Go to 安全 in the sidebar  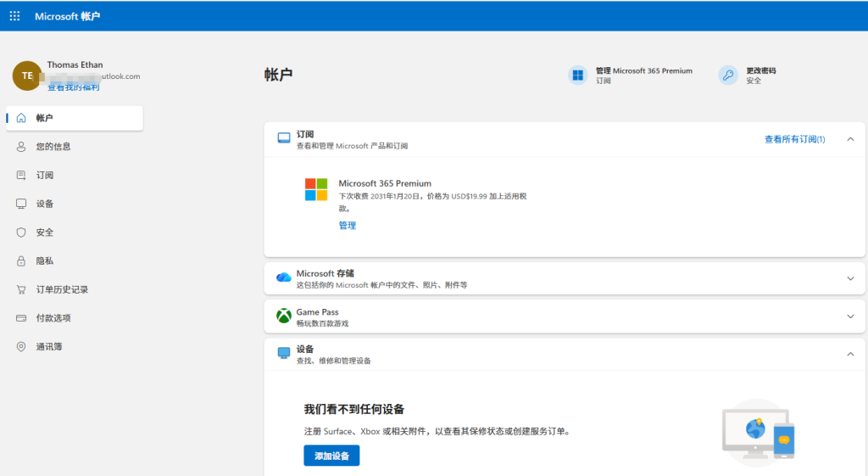(45, 232)
